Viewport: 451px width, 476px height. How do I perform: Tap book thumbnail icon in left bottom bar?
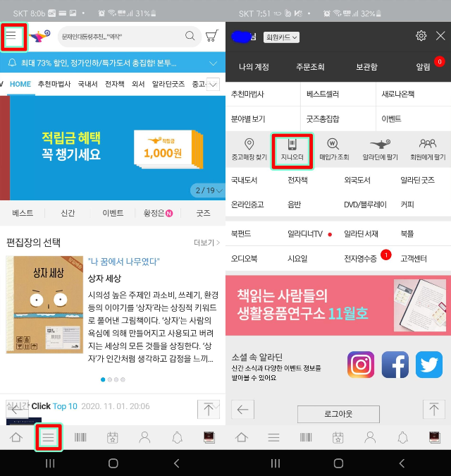pos(209,437)
